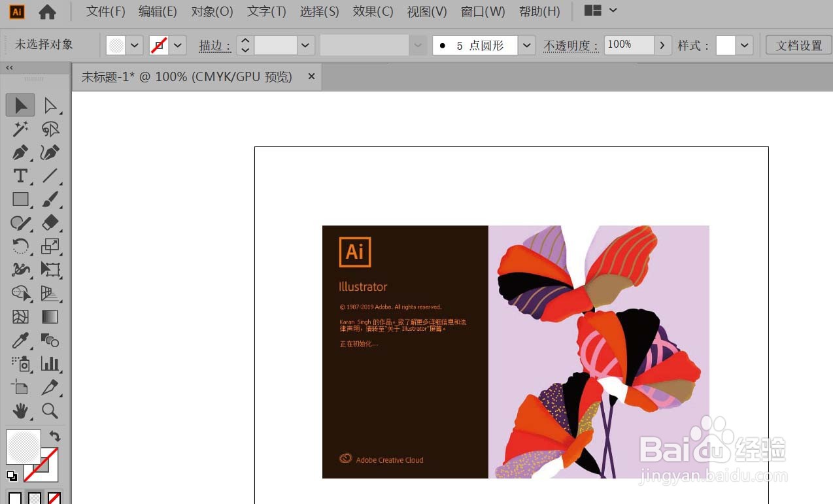The width and height of the screenshot is (833, 504).
Task: Select the Width/Warp tool
Action: tap(21, 269)
